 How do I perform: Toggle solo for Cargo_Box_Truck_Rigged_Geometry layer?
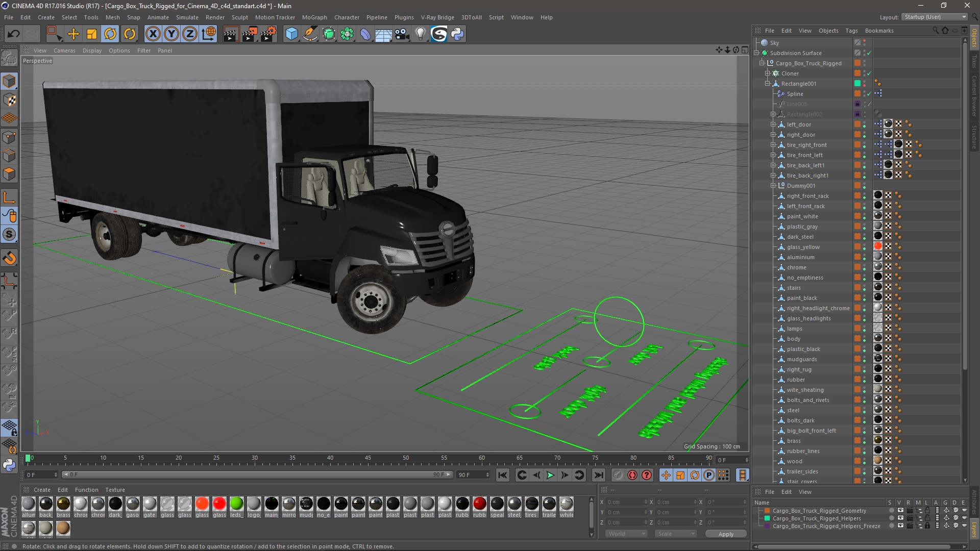tap(891, 511)
